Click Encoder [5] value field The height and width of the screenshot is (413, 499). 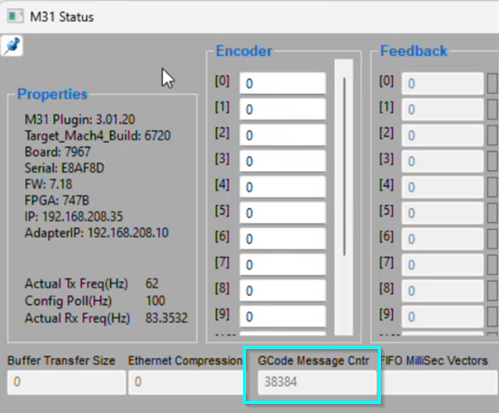pos(282,213)
